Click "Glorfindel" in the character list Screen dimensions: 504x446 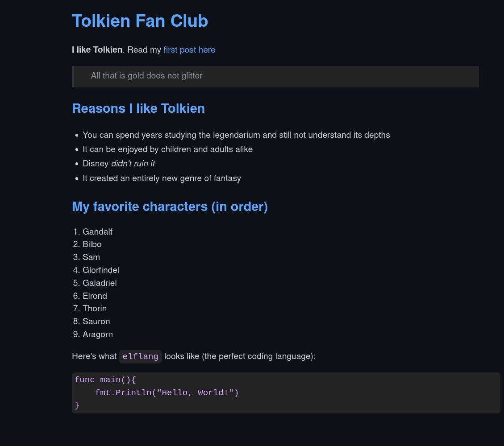pos(101,270)
